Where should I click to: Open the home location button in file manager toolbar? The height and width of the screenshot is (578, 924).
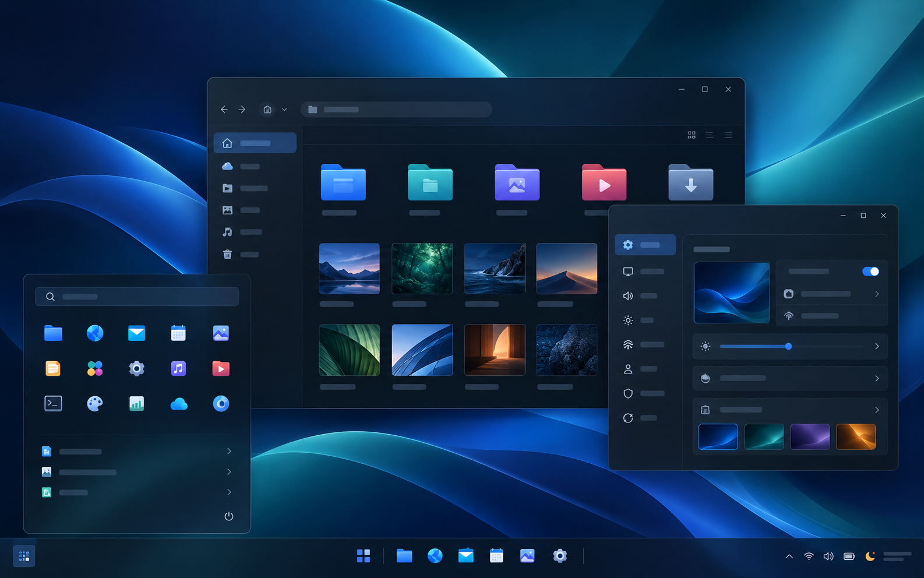click(x=267, y=110)
